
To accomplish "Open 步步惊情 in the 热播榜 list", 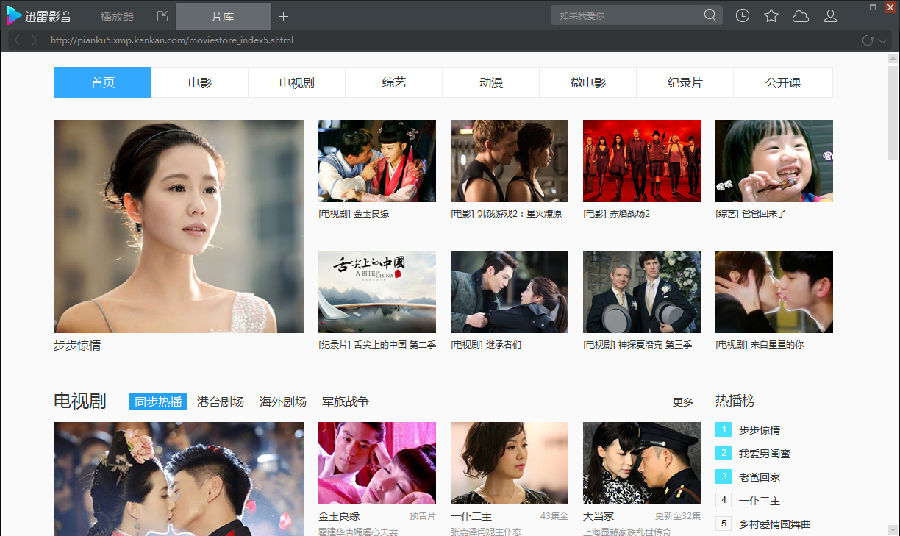I will pyautogui.click(x=759, y=430).
